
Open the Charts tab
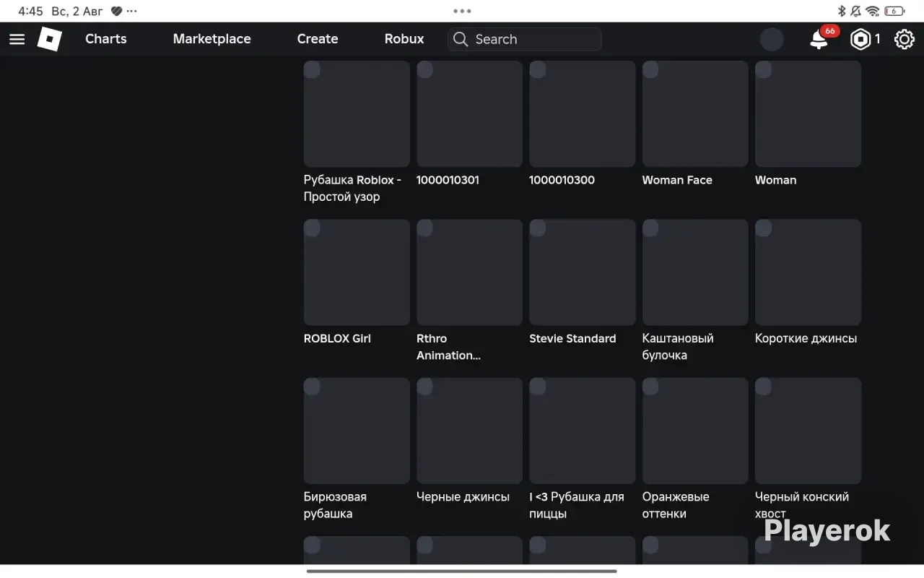click(x=106, y=39)
